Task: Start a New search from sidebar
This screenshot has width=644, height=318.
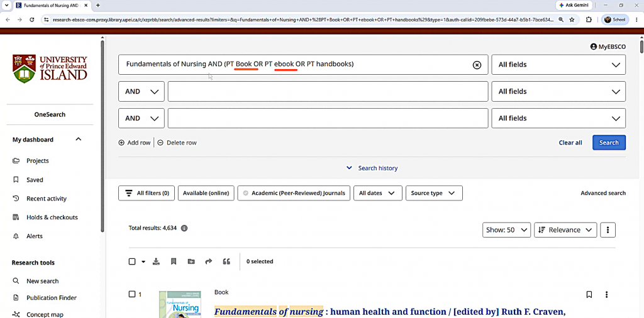Action: pos(42,281)
